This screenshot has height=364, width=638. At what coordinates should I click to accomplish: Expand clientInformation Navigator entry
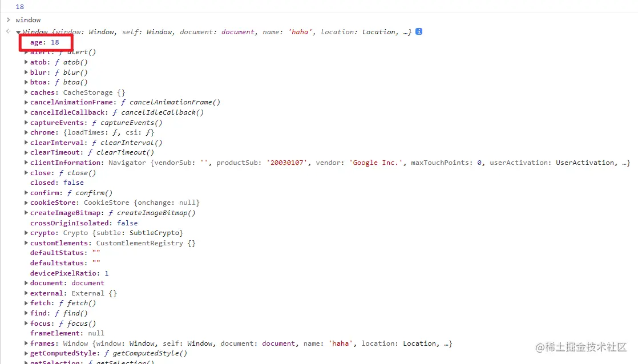tap(26, 162)
